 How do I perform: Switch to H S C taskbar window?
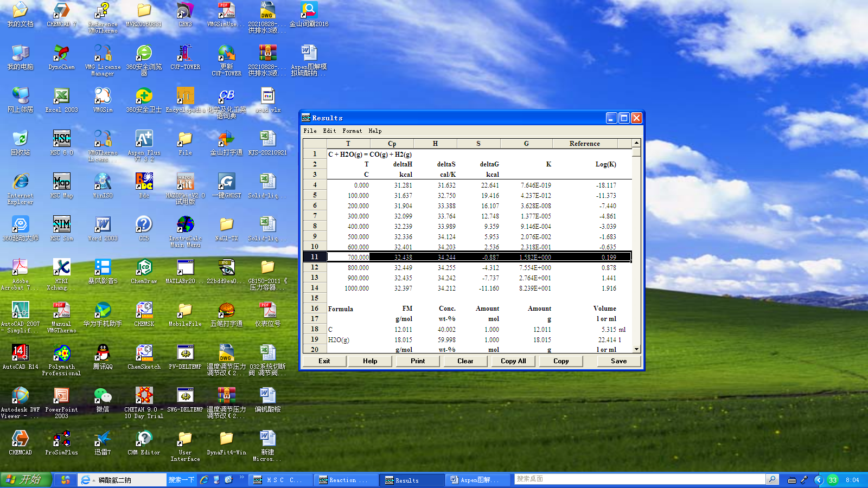(x=282, y=480)
